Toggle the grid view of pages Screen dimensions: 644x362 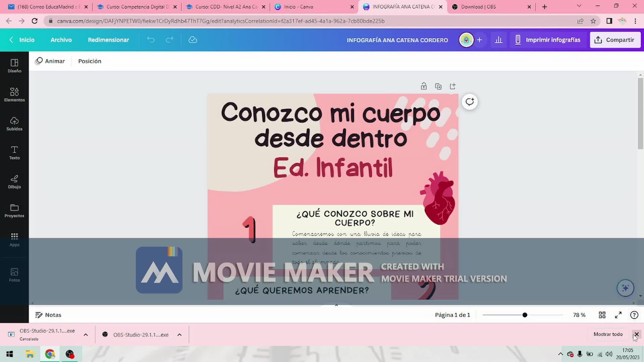pos(602,315)
